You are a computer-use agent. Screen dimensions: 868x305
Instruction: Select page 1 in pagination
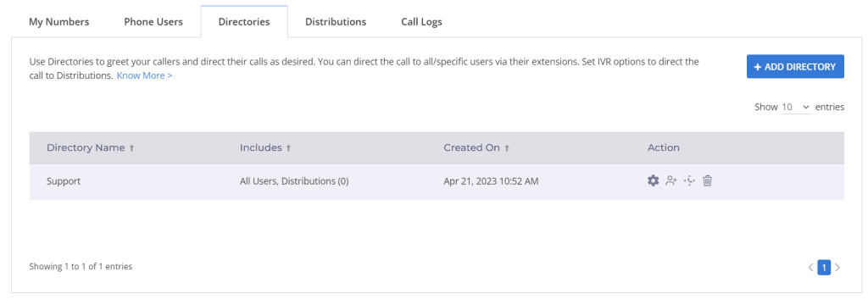tap(824, 268)
